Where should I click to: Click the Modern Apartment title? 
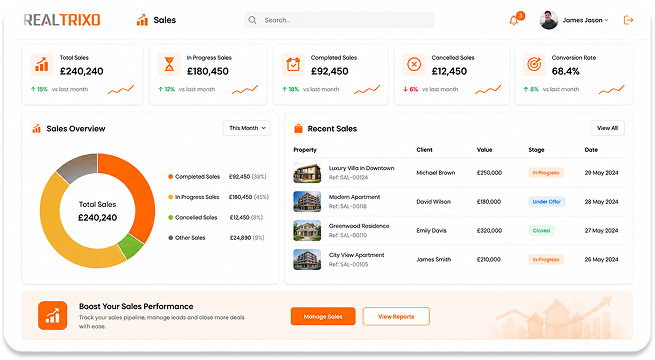[354, 197]
